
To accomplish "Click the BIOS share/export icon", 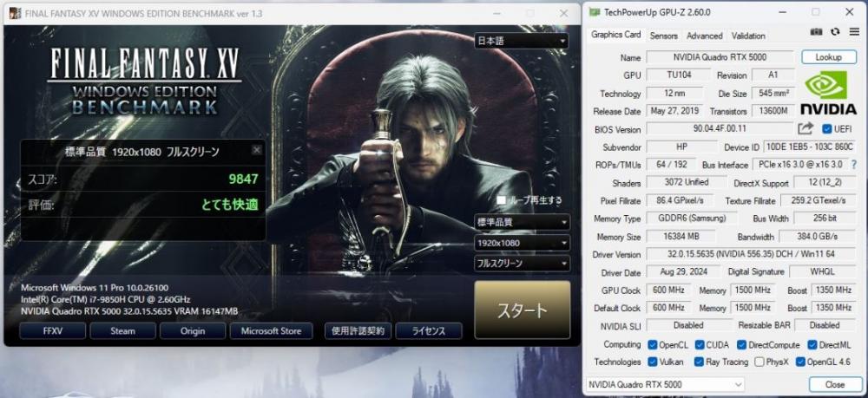I will pyautogui.click(x=805, y=129).
